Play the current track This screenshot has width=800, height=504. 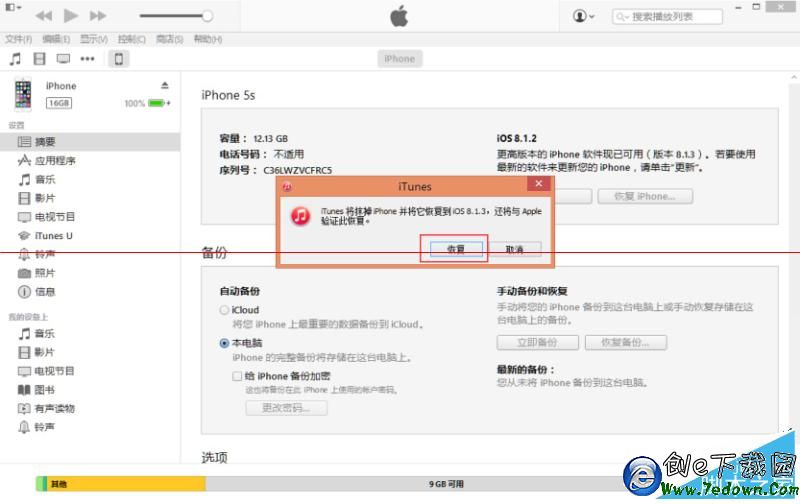pyautogui.click(x=71, y=16)
